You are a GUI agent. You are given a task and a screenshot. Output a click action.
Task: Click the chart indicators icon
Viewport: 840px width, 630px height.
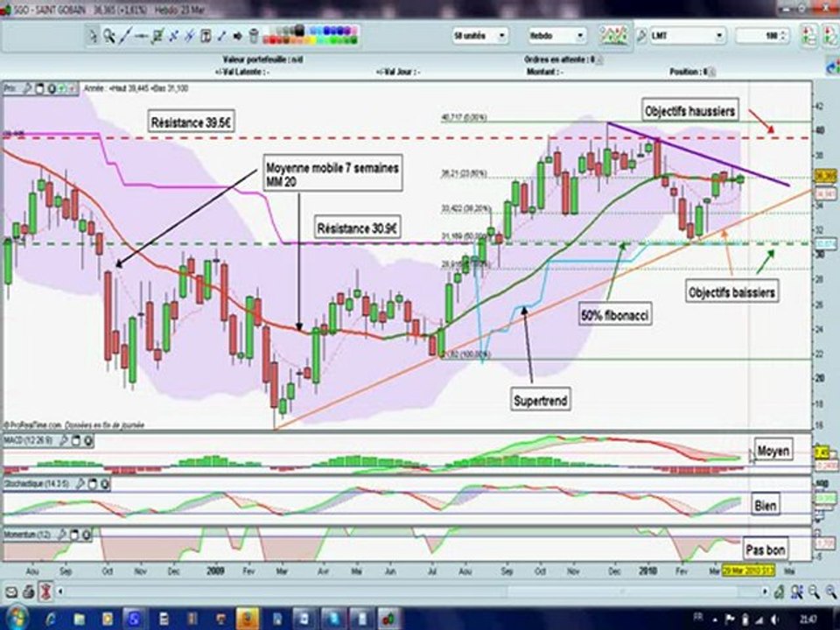coord(613,36)
